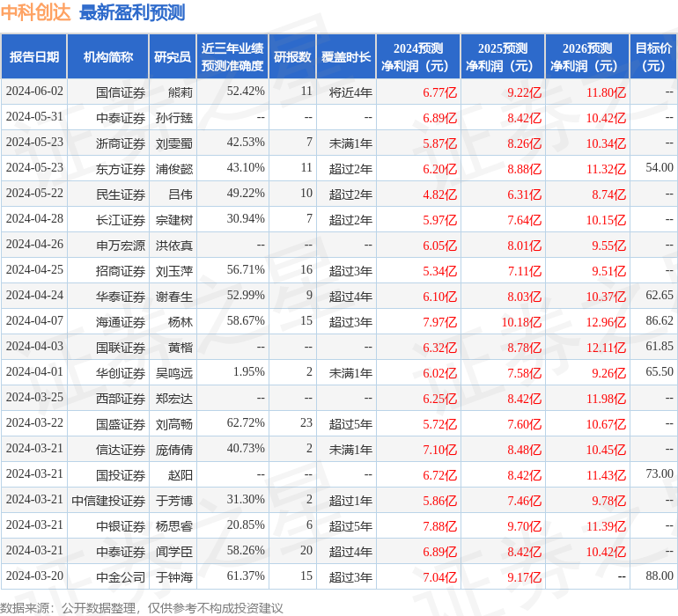The width and height of the screenshot is (678, 616).
Task: Click 2025 forecast 9.22亿
Action: (x=524, y=92)
